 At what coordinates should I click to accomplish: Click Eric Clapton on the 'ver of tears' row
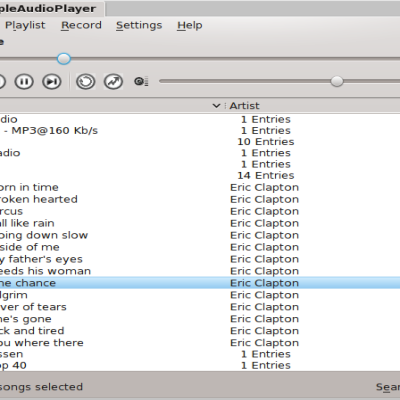point(264,307)
